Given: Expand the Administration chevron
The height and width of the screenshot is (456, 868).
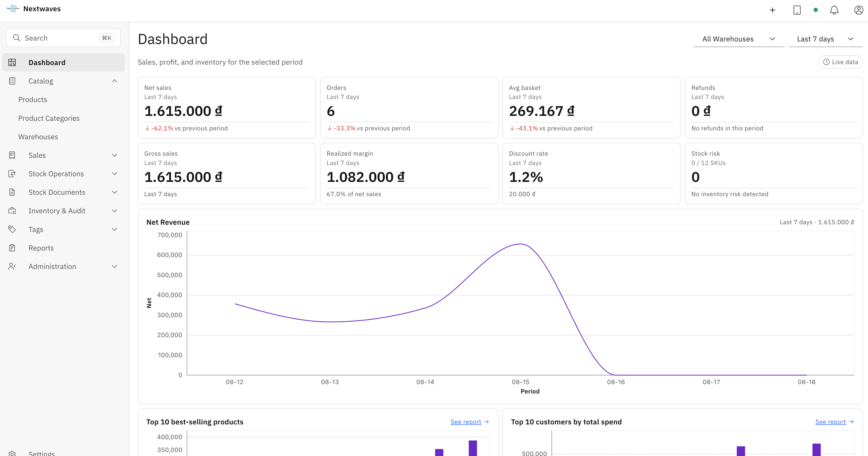Looking at the screenshot, I should pyautogui.click(x=115, y=266).
